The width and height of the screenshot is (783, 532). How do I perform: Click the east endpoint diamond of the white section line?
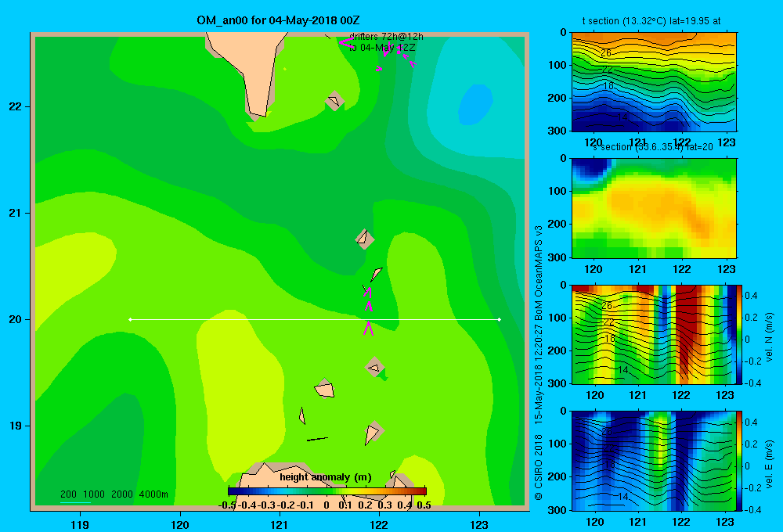500,319
